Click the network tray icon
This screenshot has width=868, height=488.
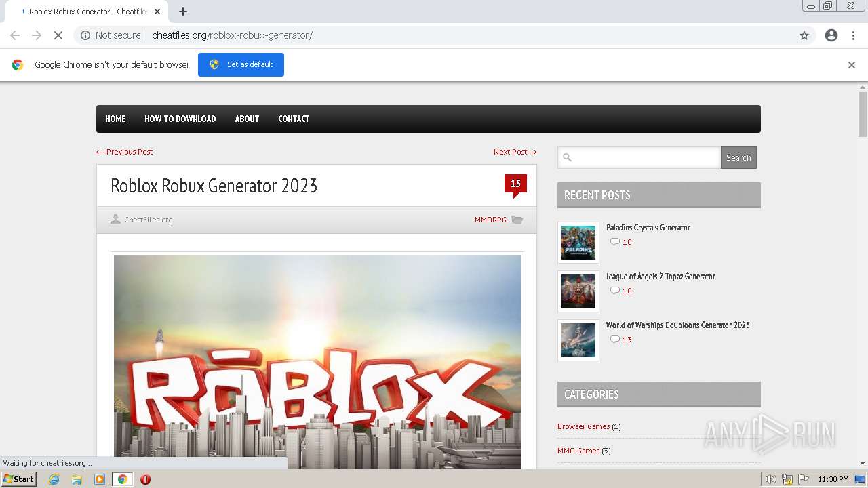(x=787, y=479)
